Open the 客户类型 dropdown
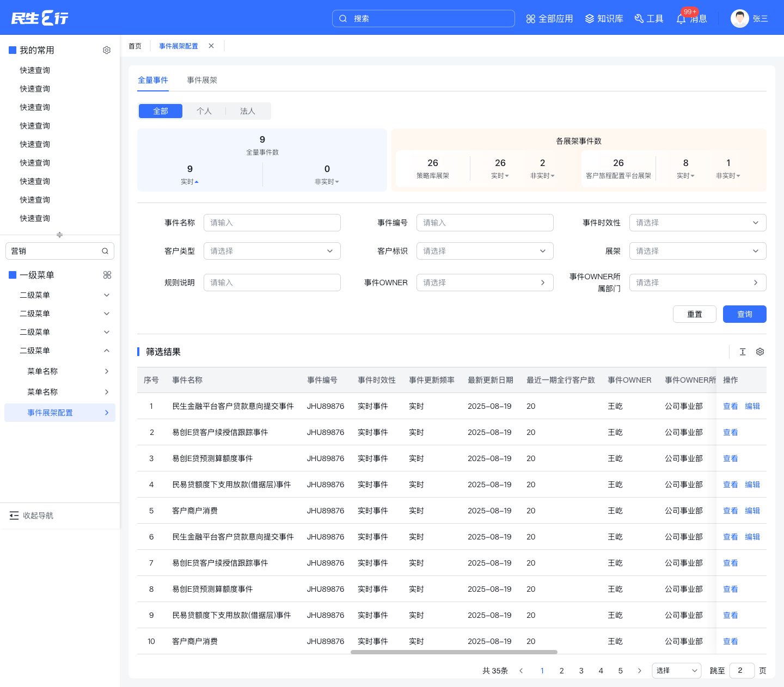The image size is (784, 687). coord(272,251)
